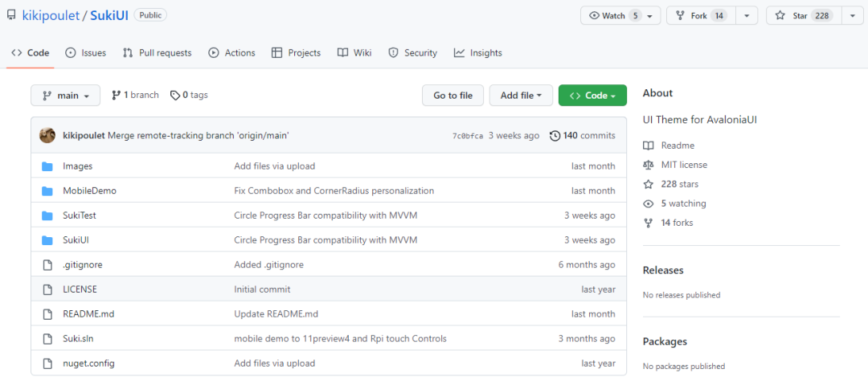The image size is (868, 385).
Task: Click the Packages heading in sidebar
Action: [x=665, y=342]
